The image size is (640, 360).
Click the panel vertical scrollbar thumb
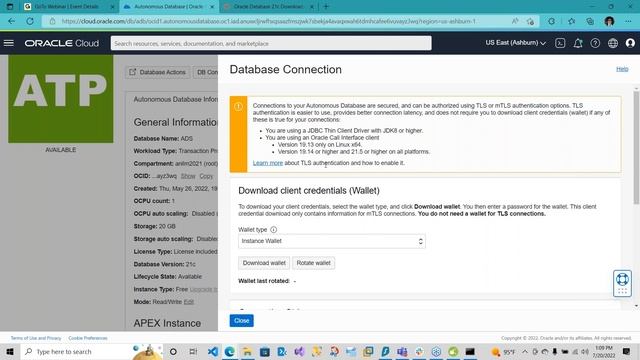[x=636, y=147]
